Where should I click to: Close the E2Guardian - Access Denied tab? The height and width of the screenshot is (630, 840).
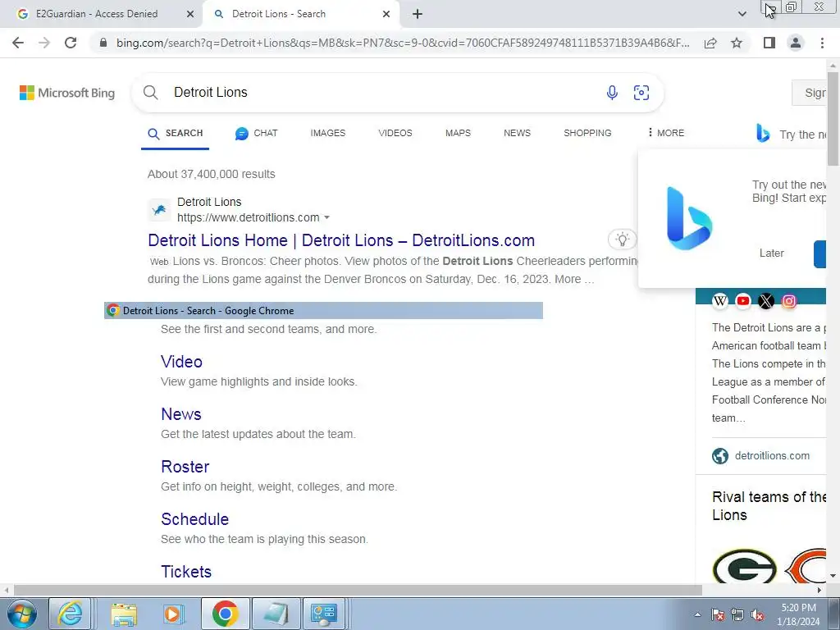click(x=190, y=14)
